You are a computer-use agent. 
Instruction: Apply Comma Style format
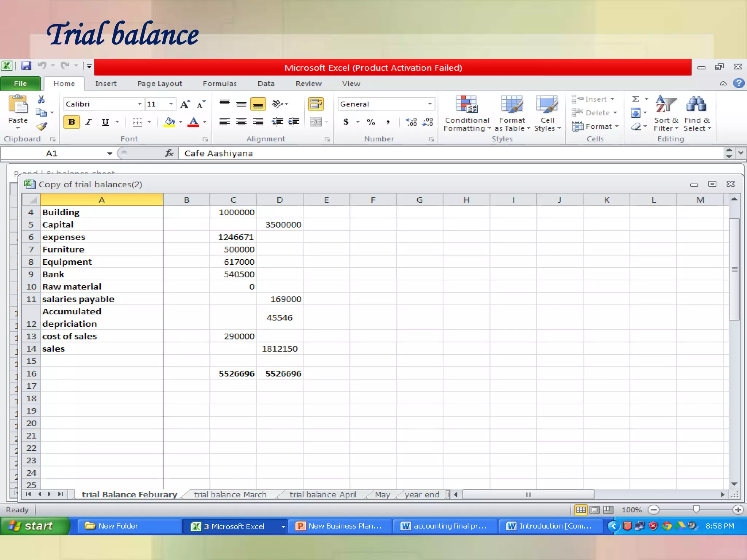point(388,122)
